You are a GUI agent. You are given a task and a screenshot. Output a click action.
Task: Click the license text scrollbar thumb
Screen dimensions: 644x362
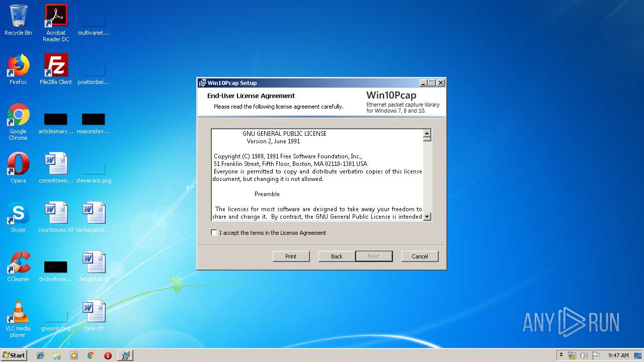click(427, 139)
